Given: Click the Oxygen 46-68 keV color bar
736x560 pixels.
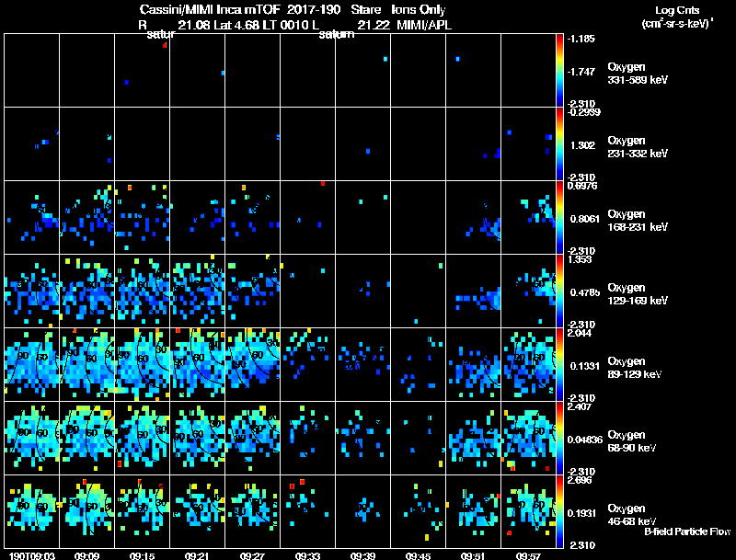Looking at the screenshot, I should (x=559, y=511).
